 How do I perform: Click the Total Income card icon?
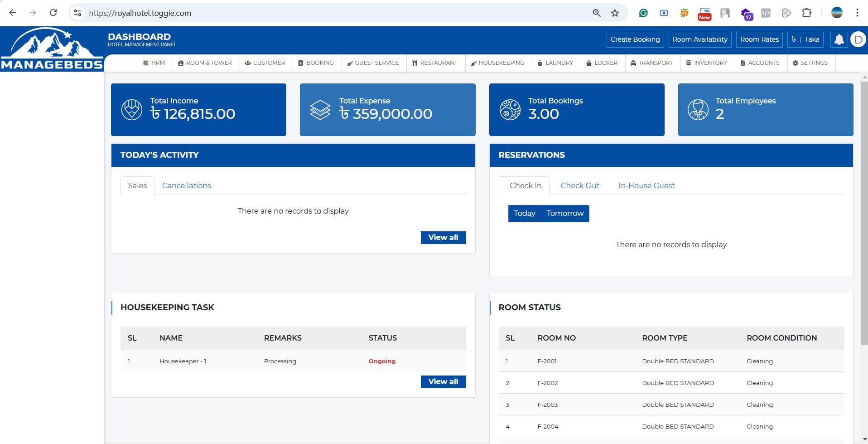coord(132,110)
